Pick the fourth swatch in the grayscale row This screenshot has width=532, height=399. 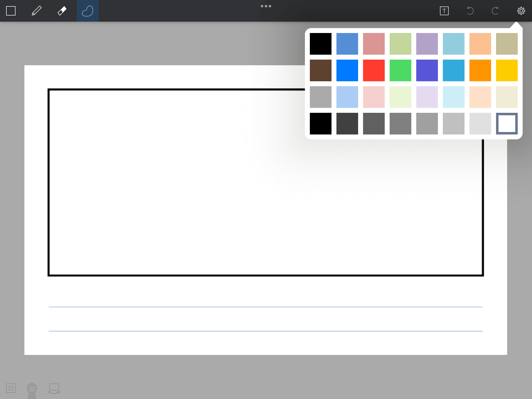coord(400,124)
